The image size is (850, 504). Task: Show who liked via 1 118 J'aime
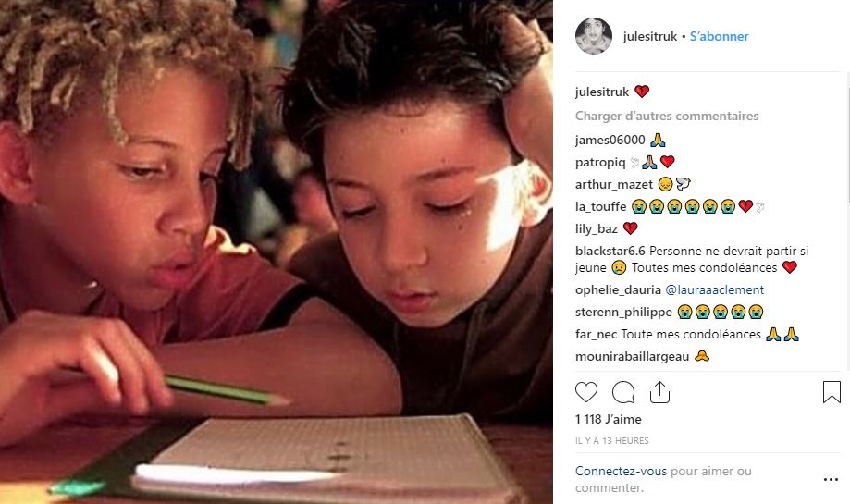(x=609, y=419)
